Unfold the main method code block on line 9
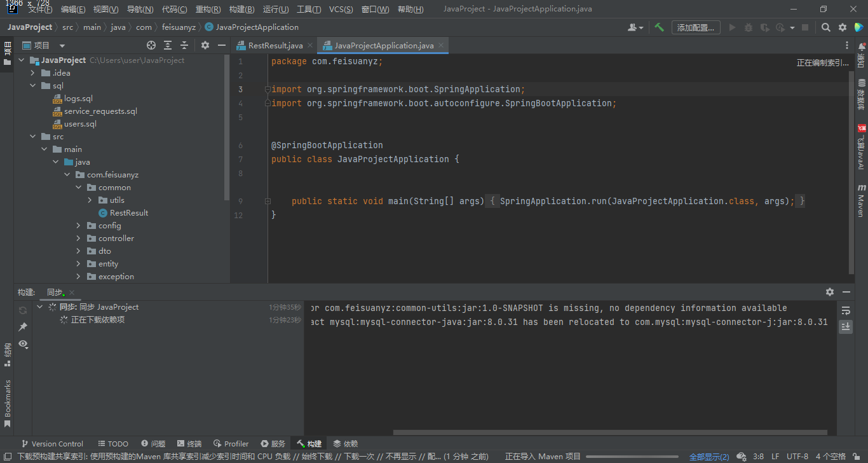This screenshot has width=868, height=463. [268, 201]
